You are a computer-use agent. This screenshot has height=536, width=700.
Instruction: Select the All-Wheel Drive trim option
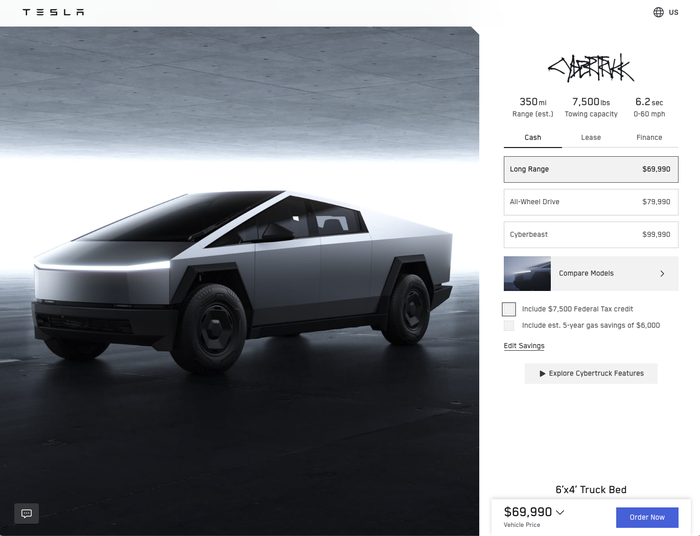coord(591,202)
